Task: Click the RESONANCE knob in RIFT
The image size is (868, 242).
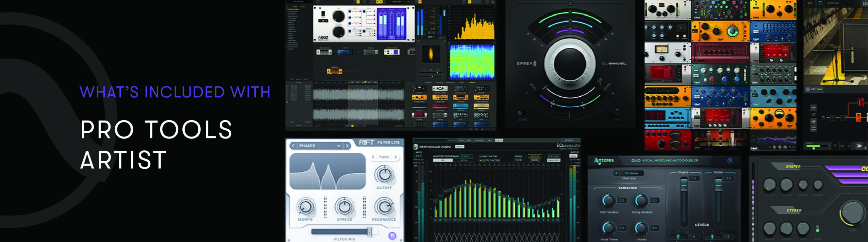Action: coord(384,207)
